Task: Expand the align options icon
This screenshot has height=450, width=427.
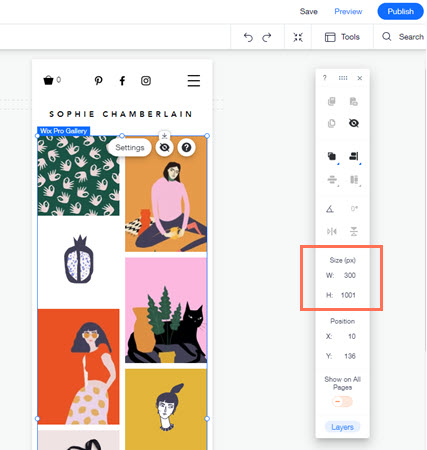Action: click(354, 156)
